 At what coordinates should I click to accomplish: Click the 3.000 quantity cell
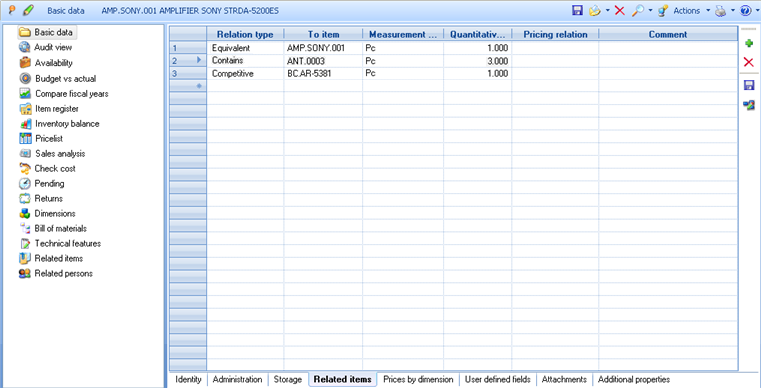click(x=478, y=61)
